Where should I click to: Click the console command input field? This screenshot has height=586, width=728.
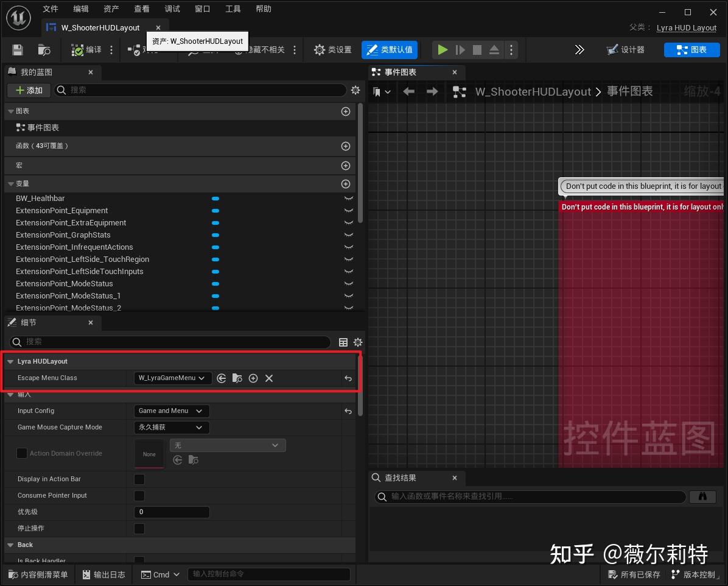(x=268, y=574)
